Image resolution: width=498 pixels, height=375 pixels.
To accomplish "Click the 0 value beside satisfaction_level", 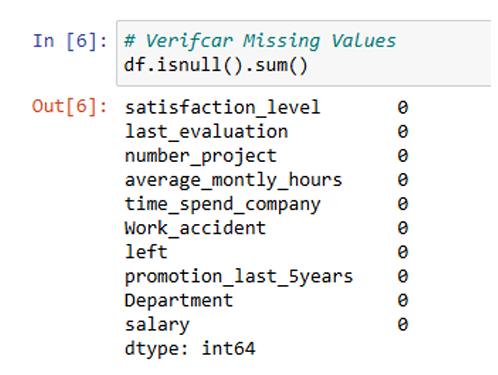I will tap(403, 108).
